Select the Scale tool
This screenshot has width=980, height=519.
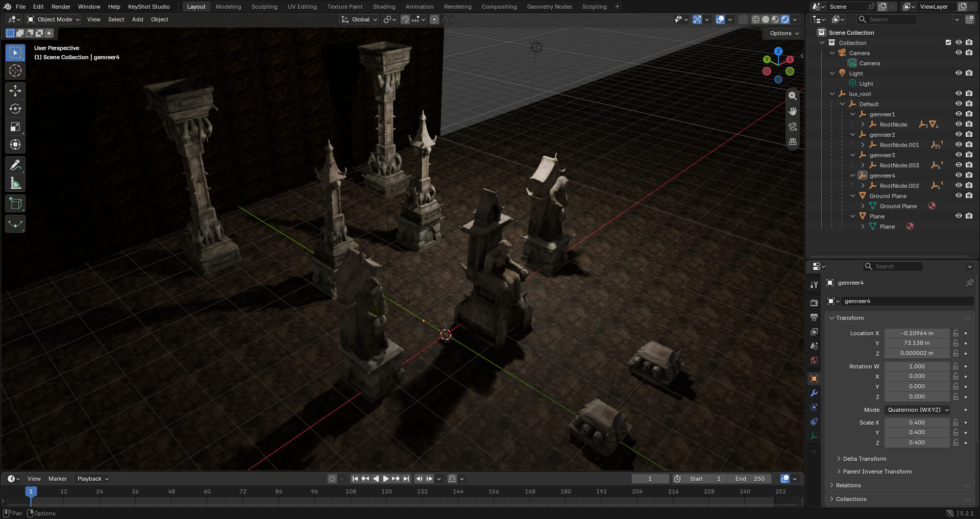(x=15, y=127)
